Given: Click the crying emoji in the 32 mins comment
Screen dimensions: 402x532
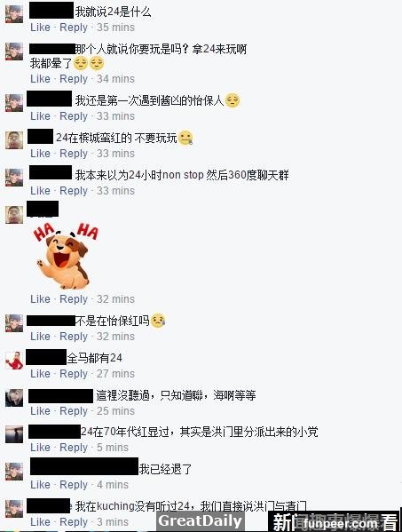Looking at the screenshot, I should [158, 321].
